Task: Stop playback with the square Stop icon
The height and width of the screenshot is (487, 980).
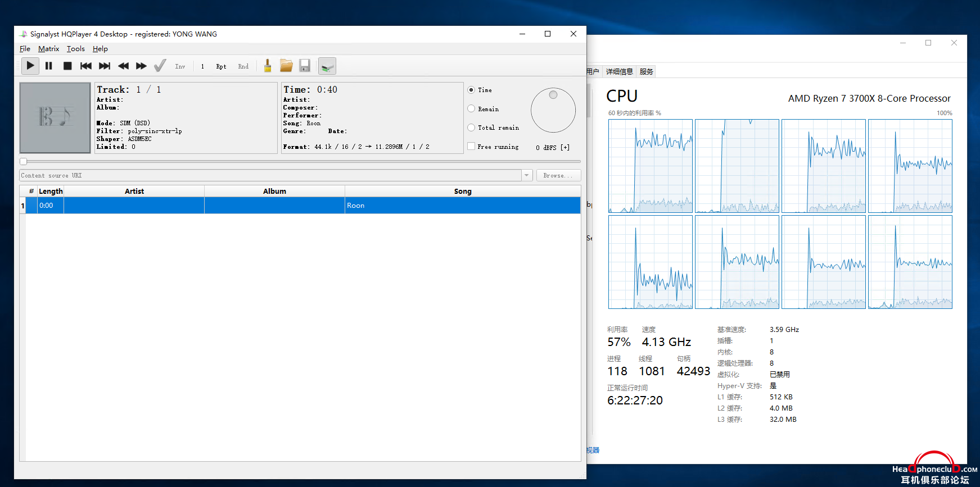Action: pyautogui.click(x=67, y=66)
